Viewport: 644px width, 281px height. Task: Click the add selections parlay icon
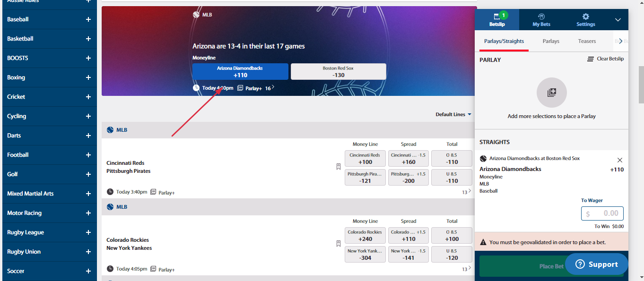click(551, 93)
